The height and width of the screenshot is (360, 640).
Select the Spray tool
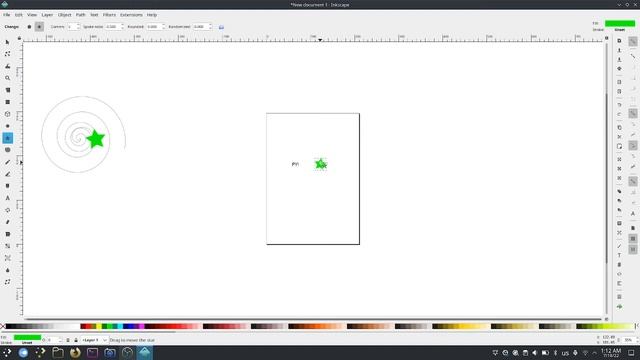pos(7,210)
